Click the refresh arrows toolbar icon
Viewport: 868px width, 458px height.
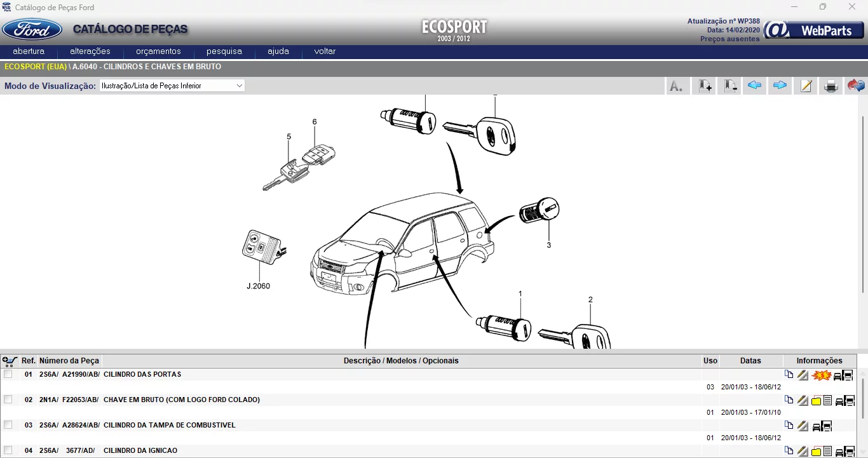(x=857, y=85)
